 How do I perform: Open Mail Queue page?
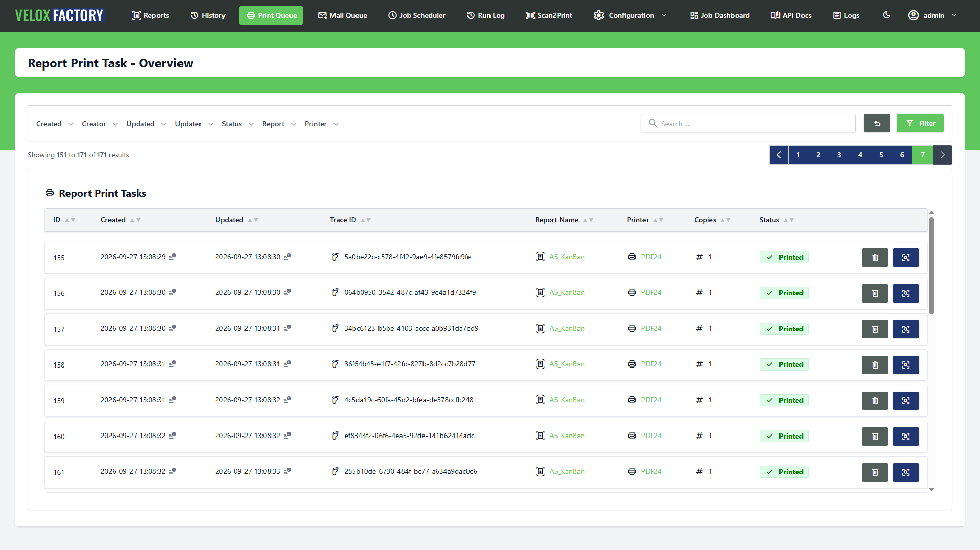(343, 15)
